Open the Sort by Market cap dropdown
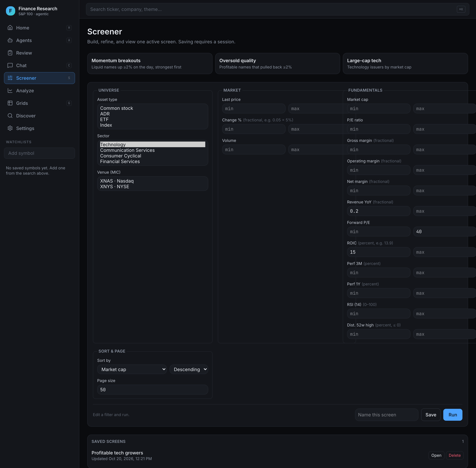 132,369
